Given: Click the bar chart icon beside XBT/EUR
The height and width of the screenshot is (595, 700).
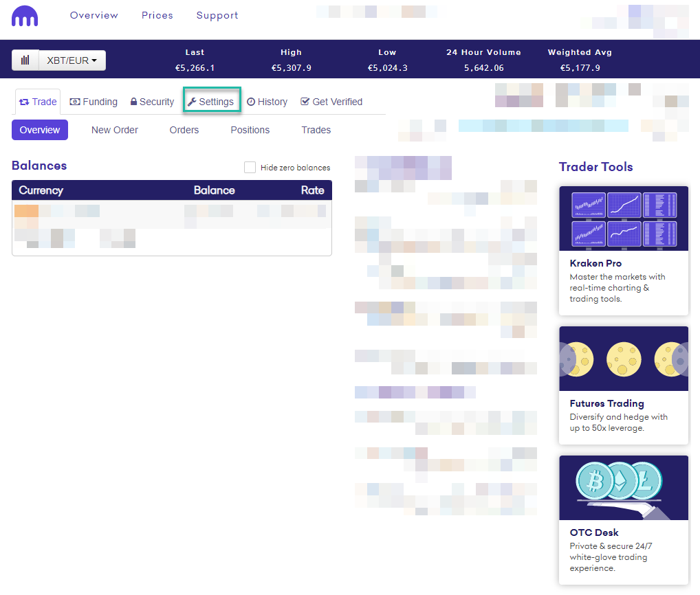Looking at the screenshot, I should pyautogui.click(x=24, y=60).
